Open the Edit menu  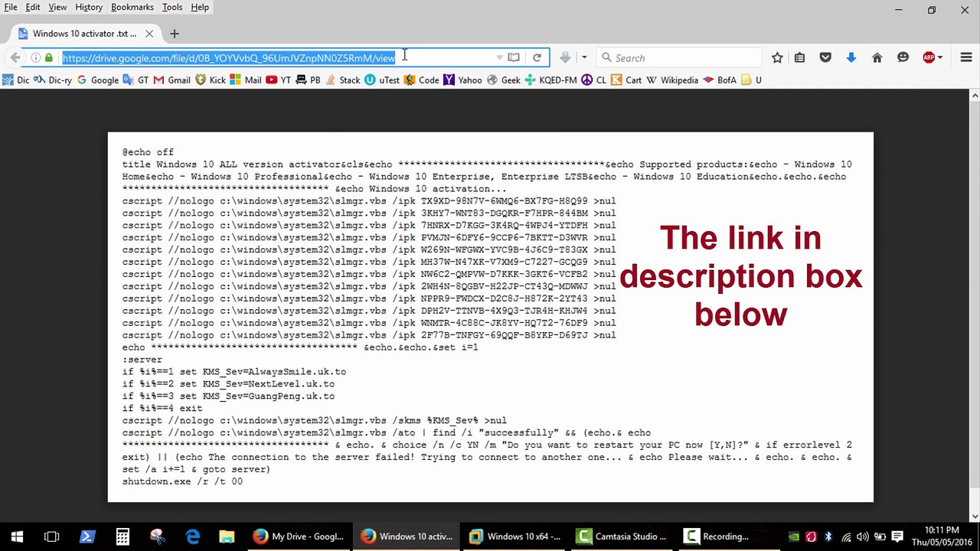pyautogui.click(x=33, y=7)
